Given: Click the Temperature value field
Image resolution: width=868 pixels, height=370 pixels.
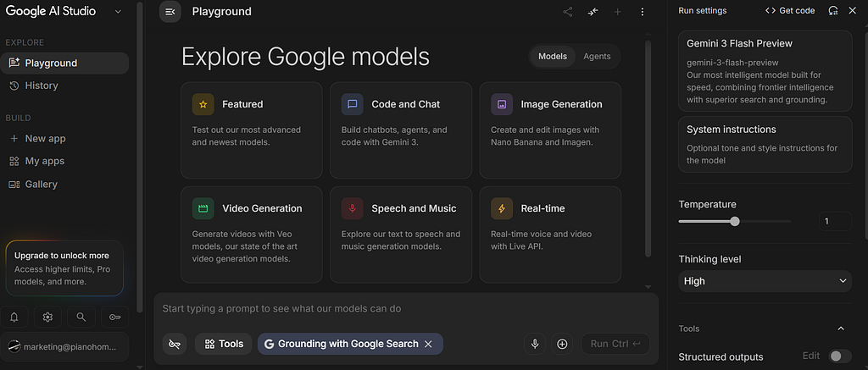Looking at the screenshot, I should [x=835, y=221].
